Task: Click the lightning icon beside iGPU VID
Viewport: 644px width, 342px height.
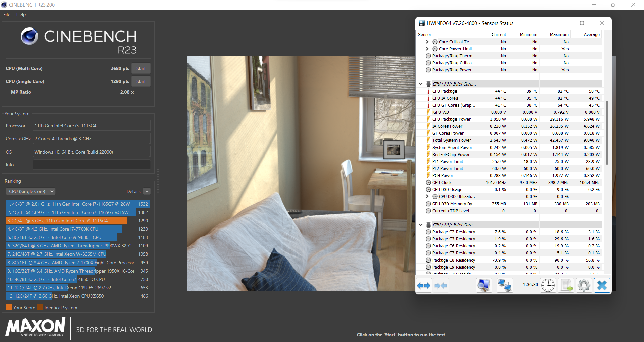Action: [x=428, y=112]
